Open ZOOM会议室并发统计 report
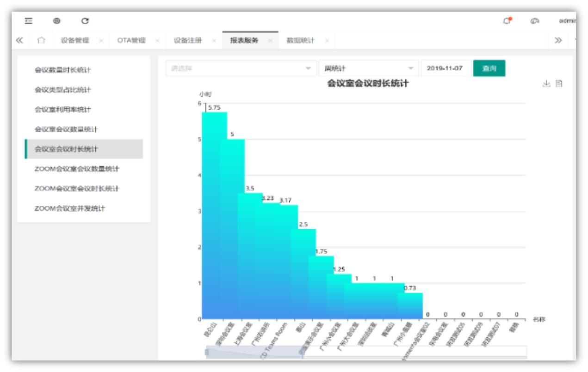 click(x=69, y=208)
